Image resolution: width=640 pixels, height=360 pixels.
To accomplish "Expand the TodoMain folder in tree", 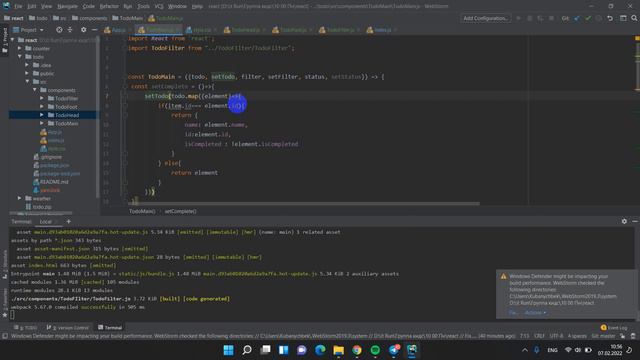I will click(x=42, y=123).
